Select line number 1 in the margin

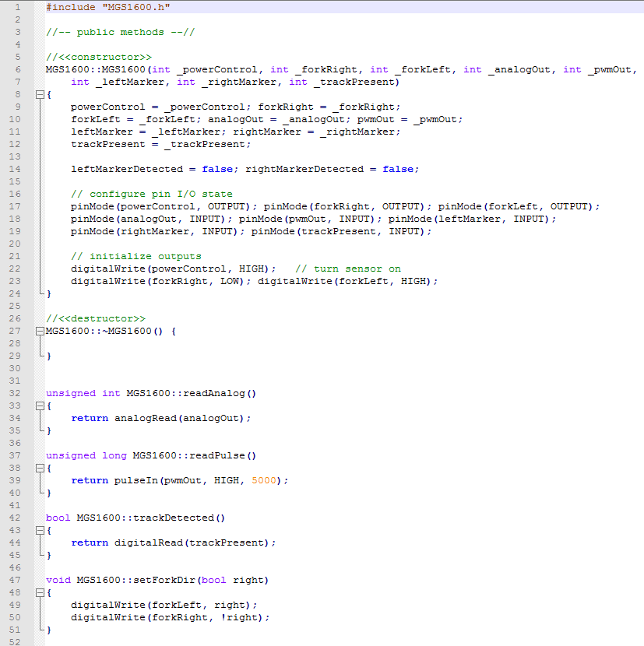point(18,7)
